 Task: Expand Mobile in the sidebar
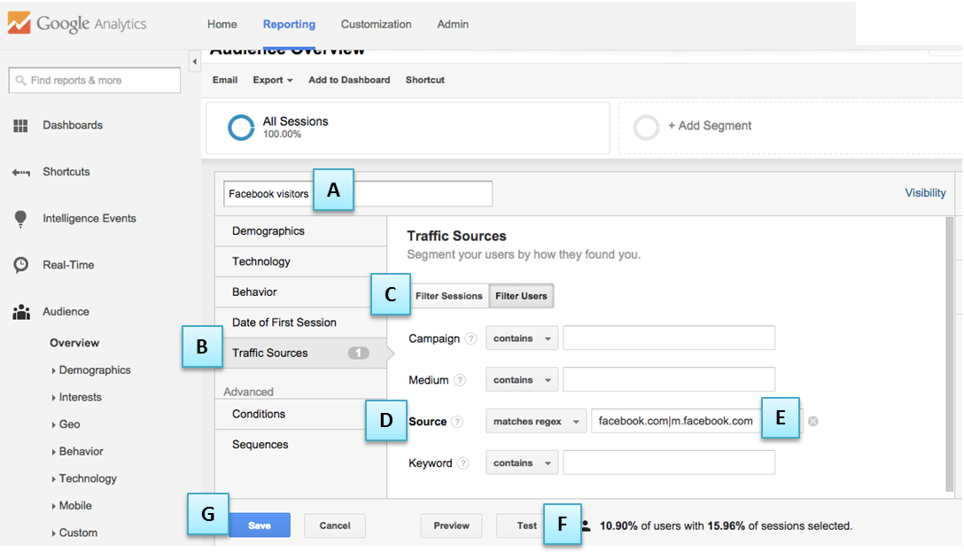tap(71, 505)
